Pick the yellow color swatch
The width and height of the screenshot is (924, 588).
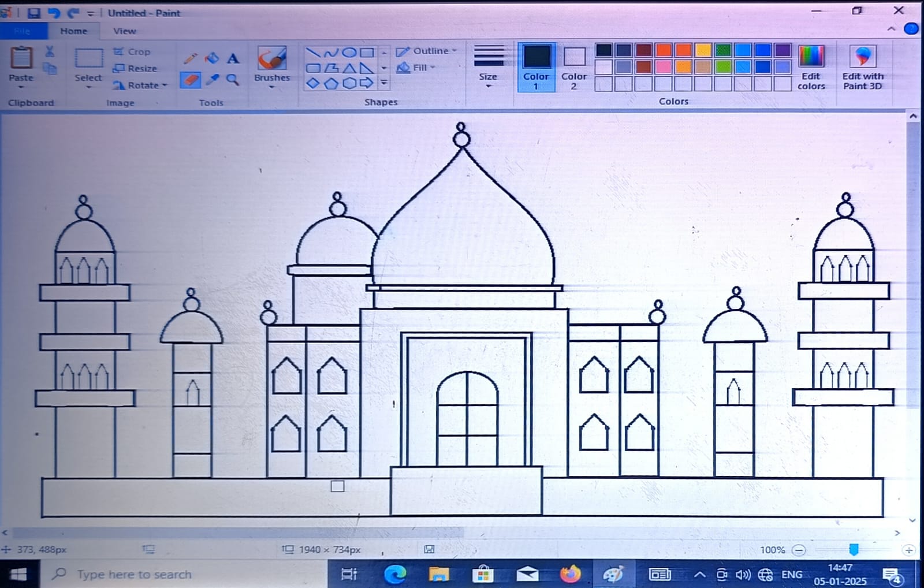703,50
